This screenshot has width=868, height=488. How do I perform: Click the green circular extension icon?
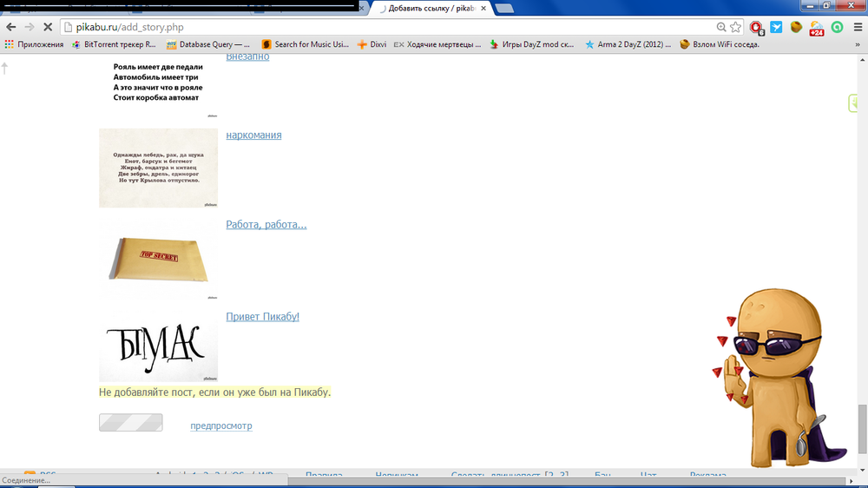point(837,27)
